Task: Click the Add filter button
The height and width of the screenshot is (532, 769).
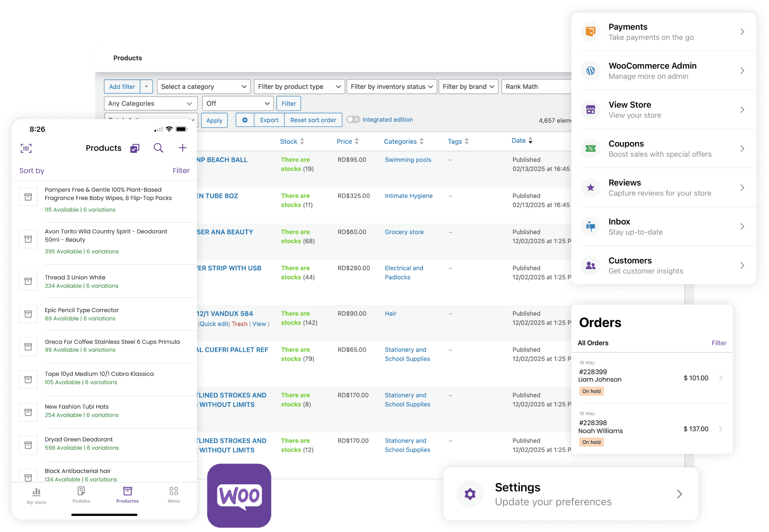Action: click(122, 87)
